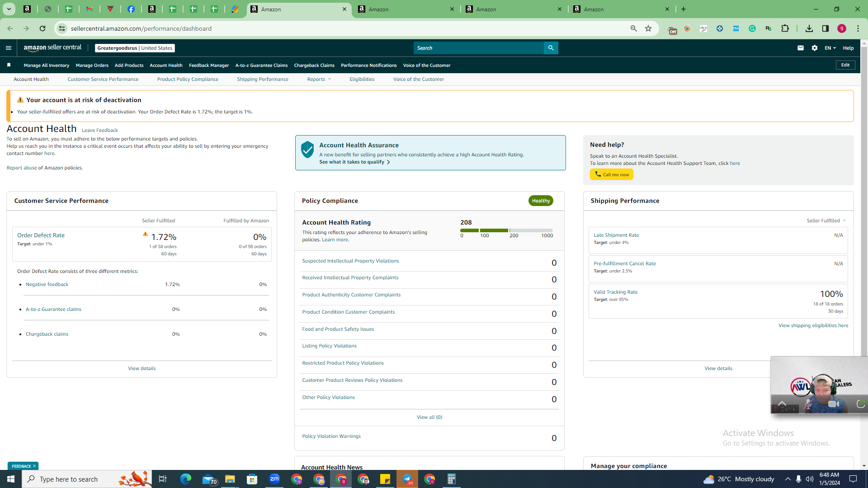Open the settings gear icon
868x488 pixels.
point(815,48)
